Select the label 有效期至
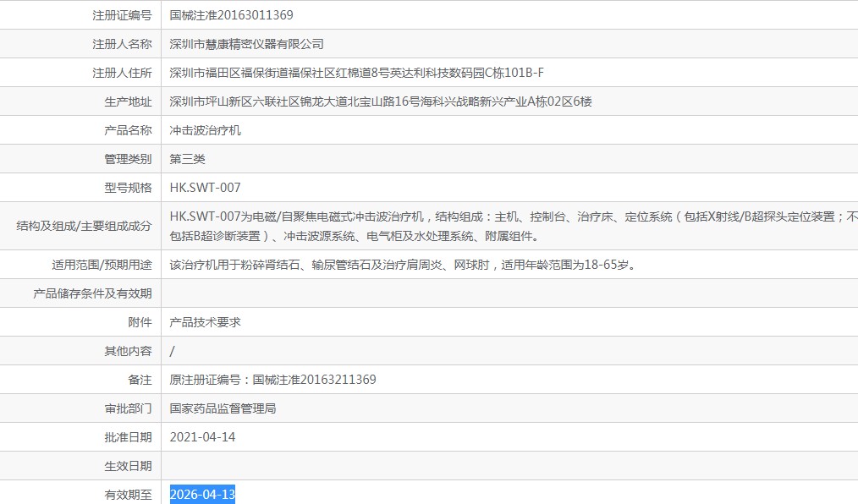Viewport: 858px width, 504px height. pyautogui.click(x=128, y=495)
